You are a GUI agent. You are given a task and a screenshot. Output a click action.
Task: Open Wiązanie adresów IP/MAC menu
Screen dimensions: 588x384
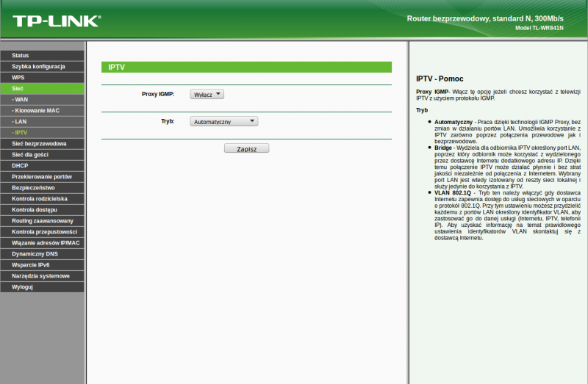coord(43,243)
